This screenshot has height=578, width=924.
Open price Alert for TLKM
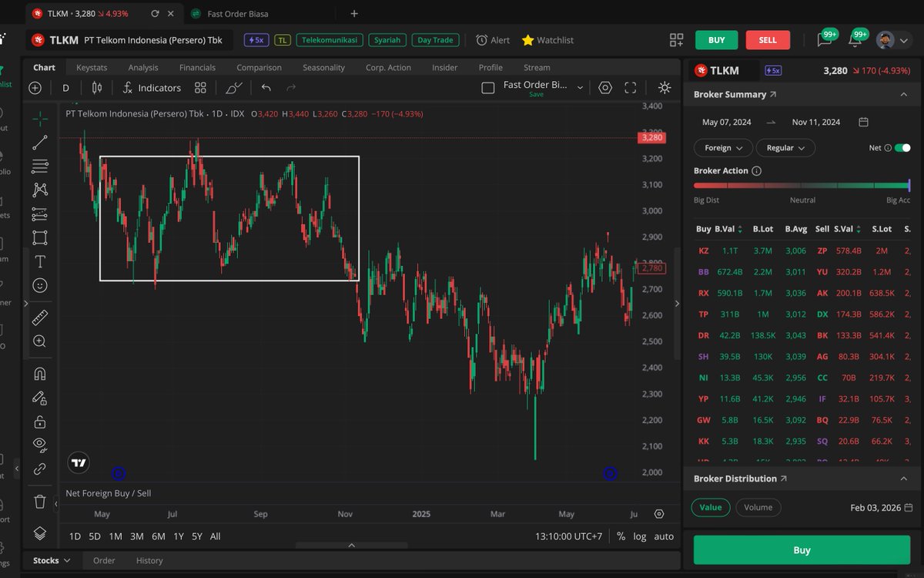493,40
